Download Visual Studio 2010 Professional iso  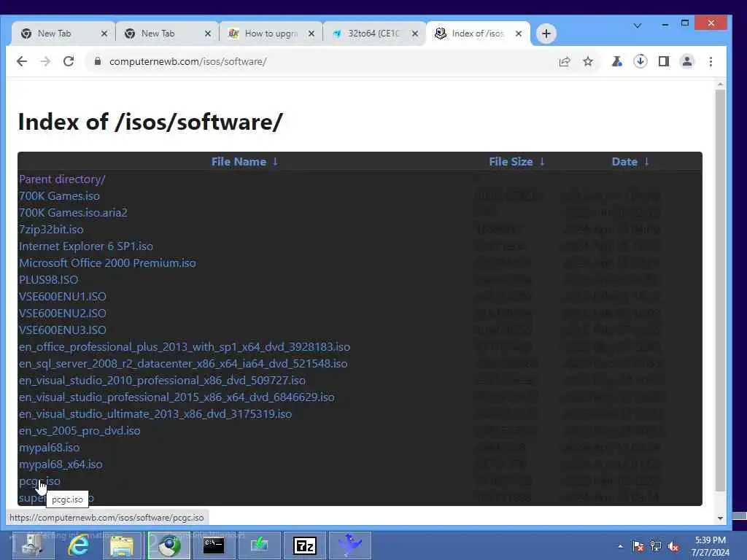click(162, 381)
